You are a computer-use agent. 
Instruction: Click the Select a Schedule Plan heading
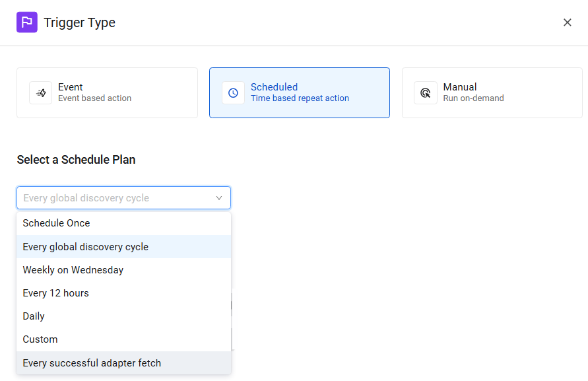(77, 160)
